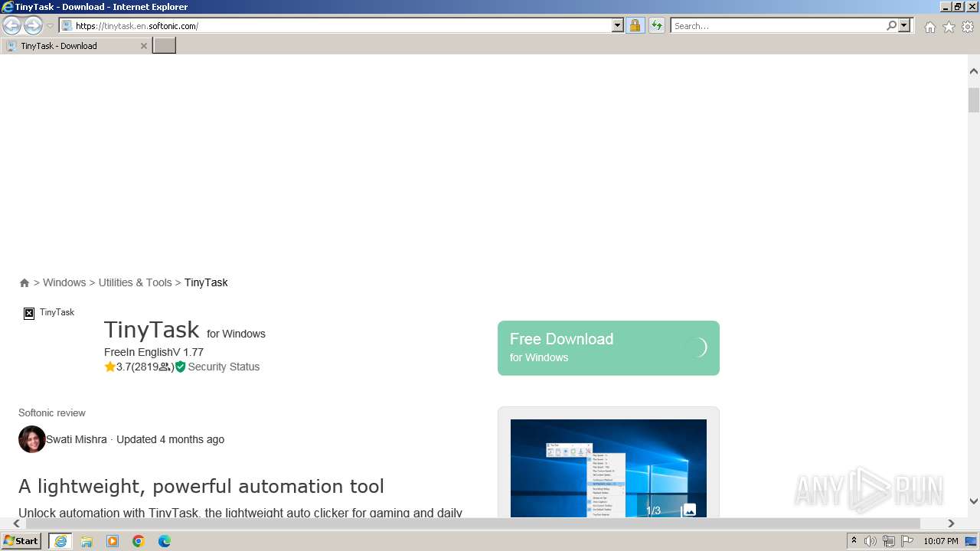Click the magnifier search icon
Viewport: 980px width, 551px height.
(x=891, y=25)
